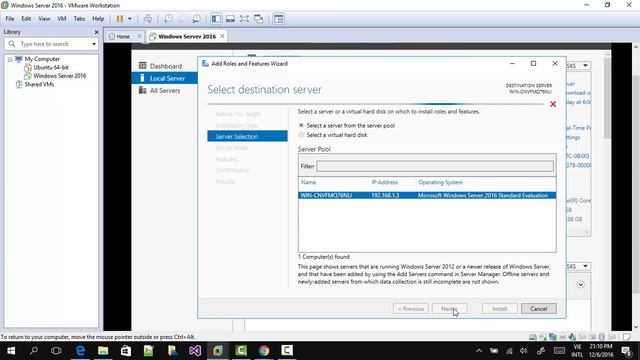Open the Windows Store taskbar icon
Image resolution: width=640 pixels, height=360 pixels.
(126, 351)
